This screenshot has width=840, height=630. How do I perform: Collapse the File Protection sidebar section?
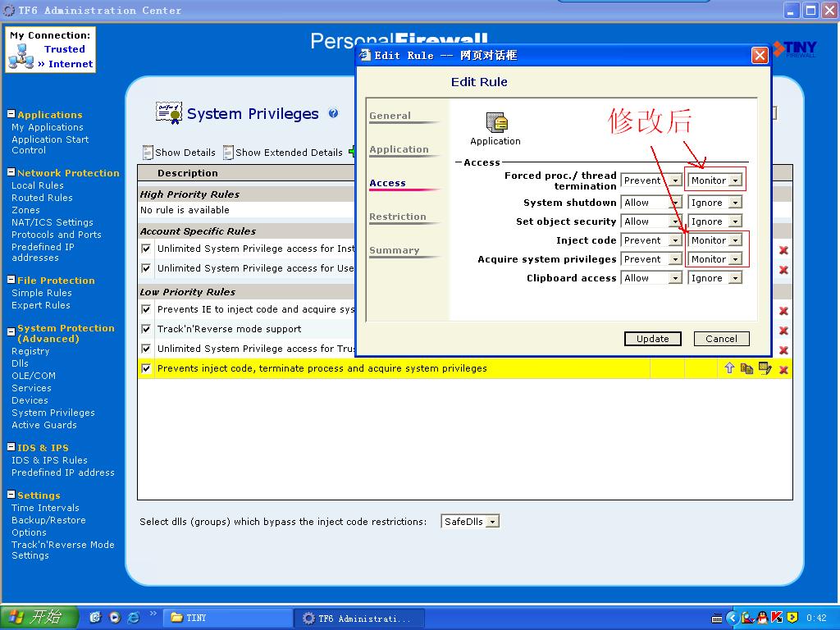pyautogui.click(x=11, y=279)
